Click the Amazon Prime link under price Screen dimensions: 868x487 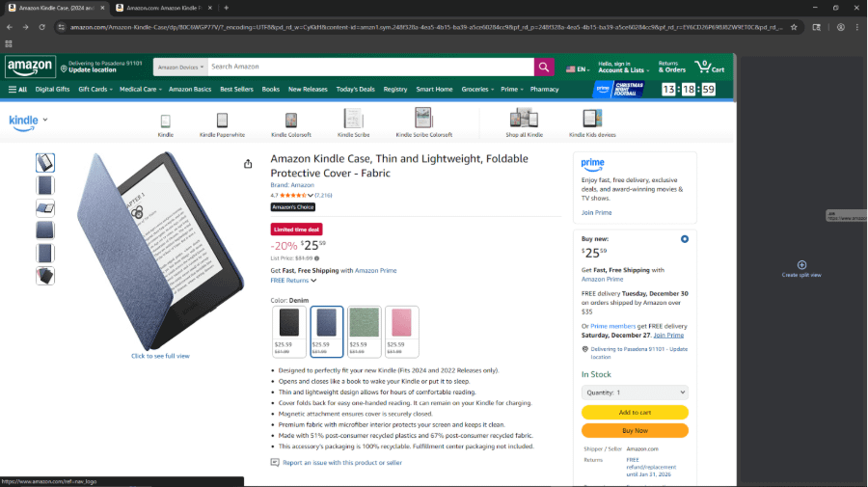[375, 271]
